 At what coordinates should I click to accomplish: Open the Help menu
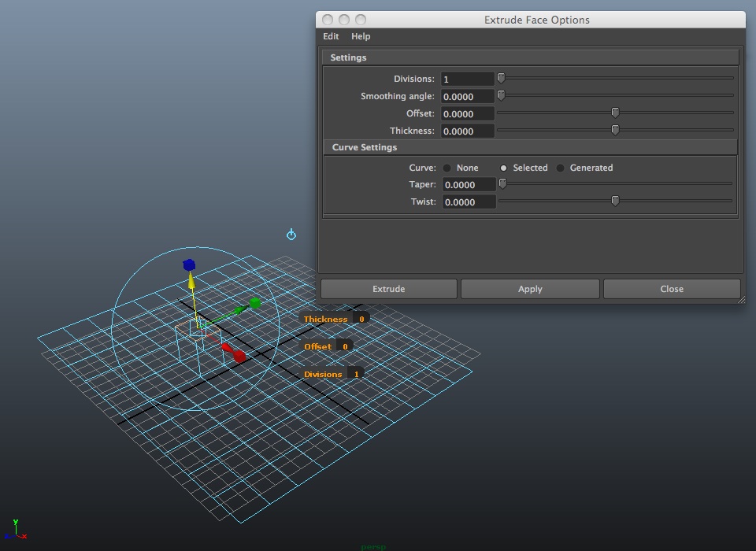[360, 36]
